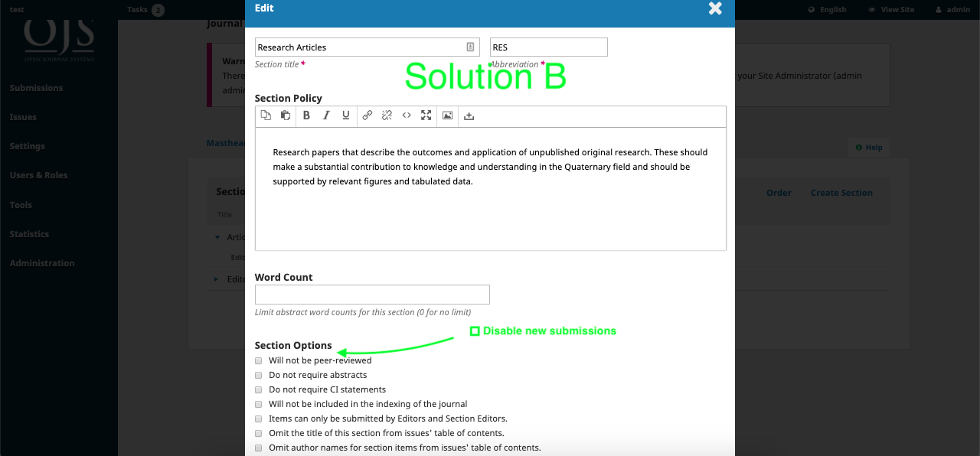This screenshot has height=456, width=980.
Task: Click the Section title input field
Action: [367, 47]
